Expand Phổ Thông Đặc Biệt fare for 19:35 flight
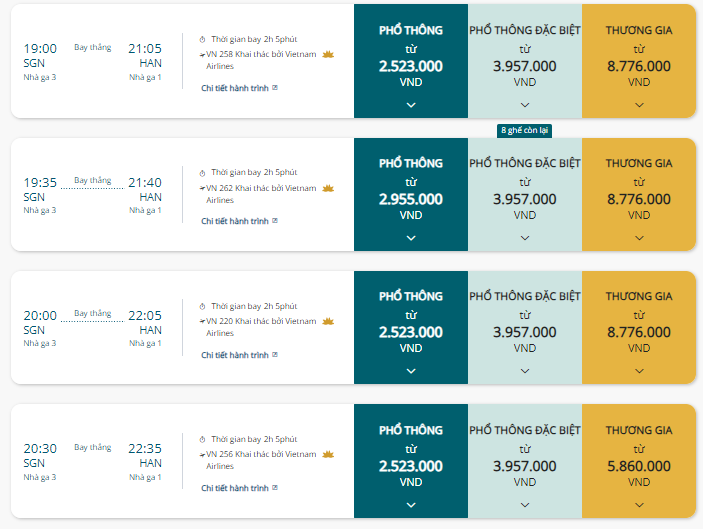 coord(525,238)
